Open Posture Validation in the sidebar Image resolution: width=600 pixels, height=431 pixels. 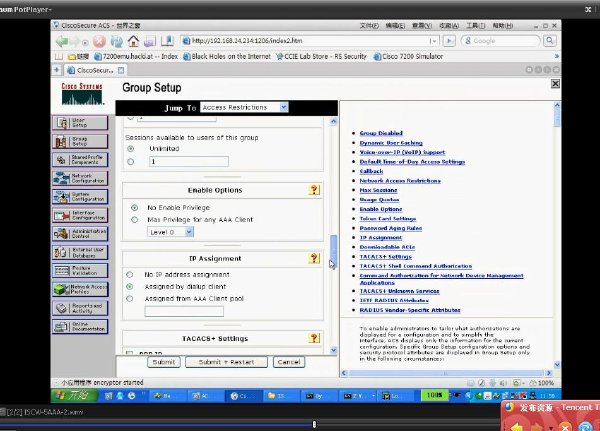coord(80,271)
